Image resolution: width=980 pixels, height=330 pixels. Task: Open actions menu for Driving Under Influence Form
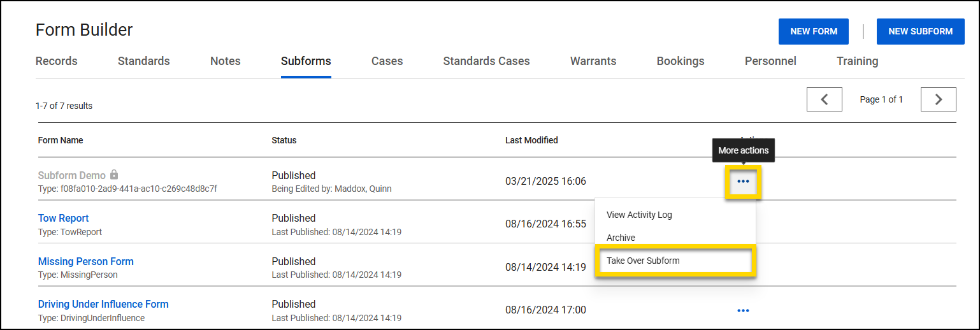(743, 310)
